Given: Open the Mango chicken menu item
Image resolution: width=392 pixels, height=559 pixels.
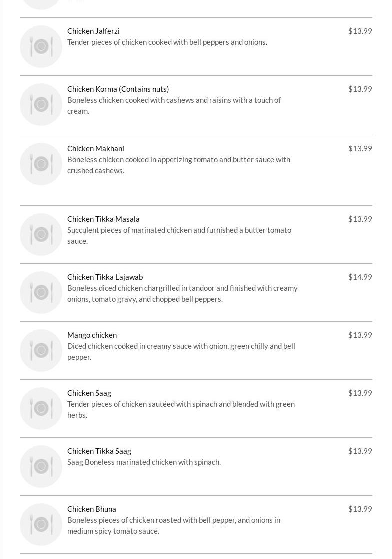Looking at the screenshot, I should pyautogui.click(x=92, y=335).
